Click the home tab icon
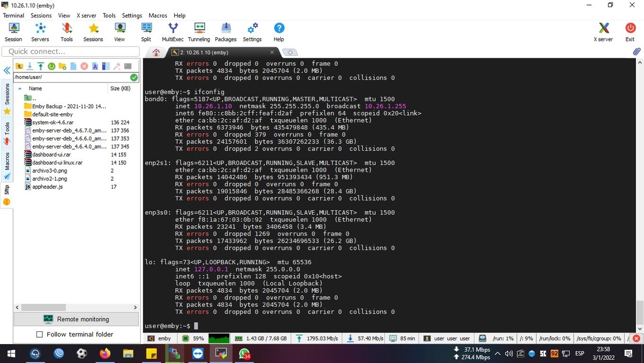Viewport: 644px width, 363px height. [x=156, y=53]
